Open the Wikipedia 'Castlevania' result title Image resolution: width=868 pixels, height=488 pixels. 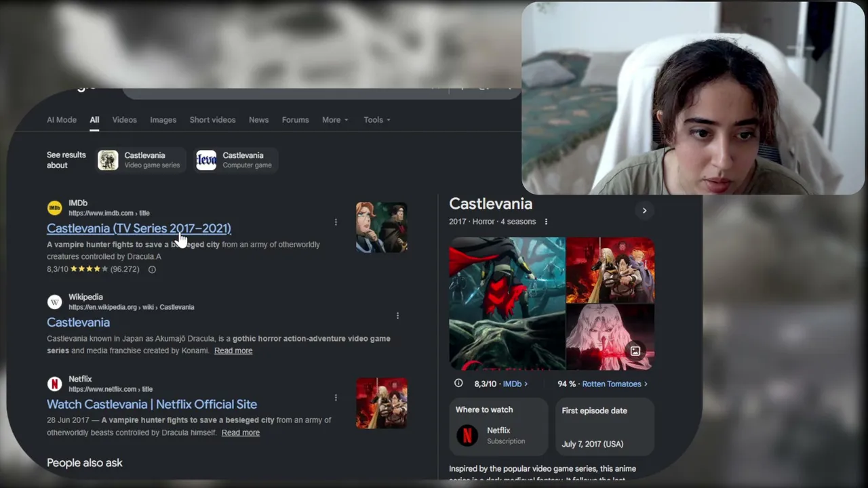(78, 323)
